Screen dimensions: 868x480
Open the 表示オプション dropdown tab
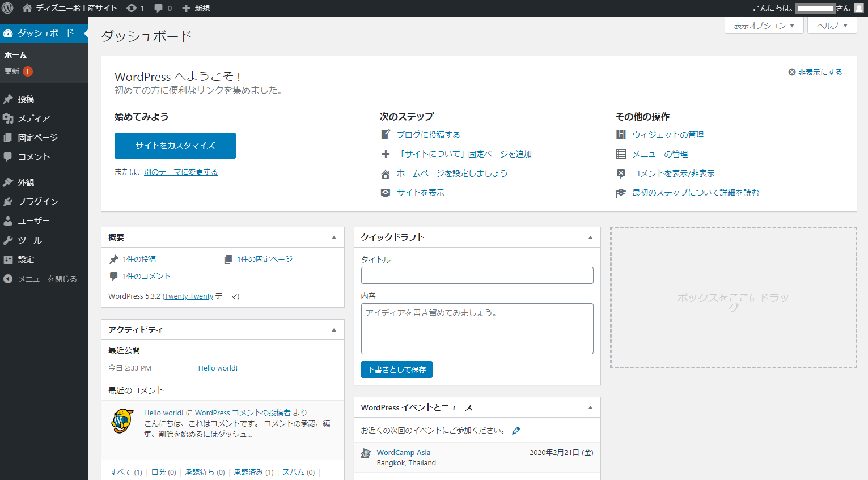tap(764, 26)
